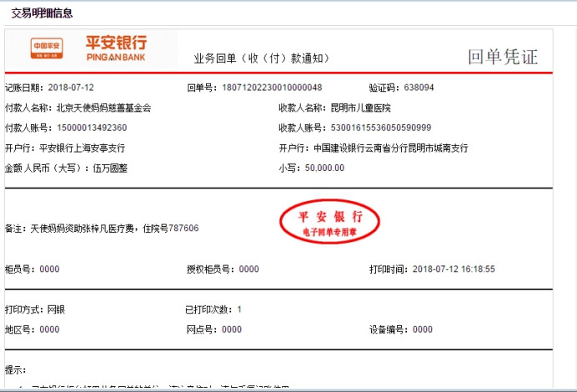The image size is (577, 392).
Task: Click the 柜员号 value 0000
Action: click(49, 269)
